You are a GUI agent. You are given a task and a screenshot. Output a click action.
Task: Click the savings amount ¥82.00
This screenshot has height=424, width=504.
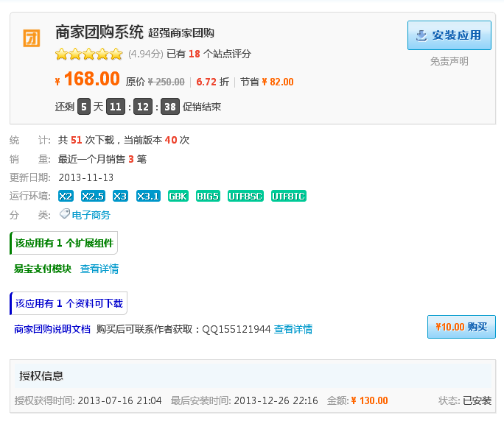278,82
